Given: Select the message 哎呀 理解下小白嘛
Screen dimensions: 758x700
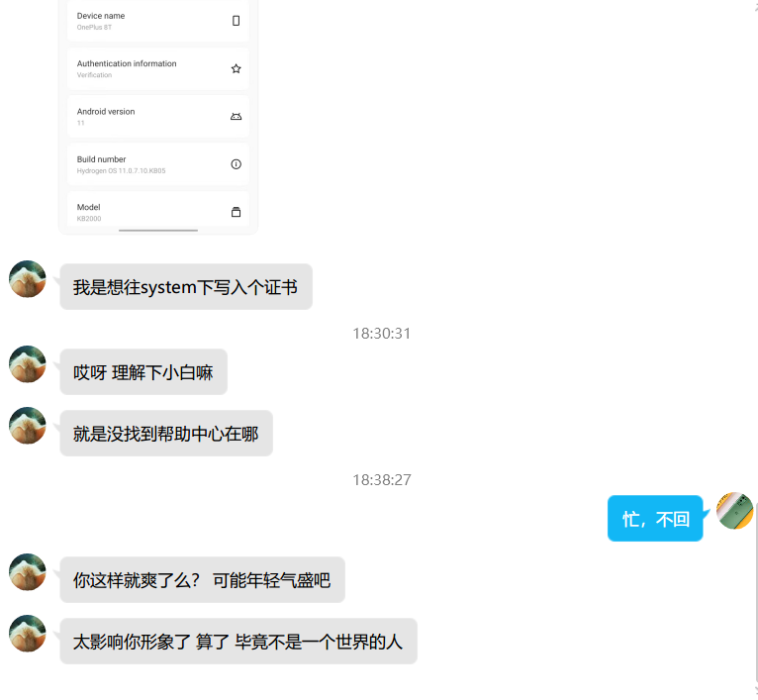Looking at the screenshot, I should [x=143, y=372].
